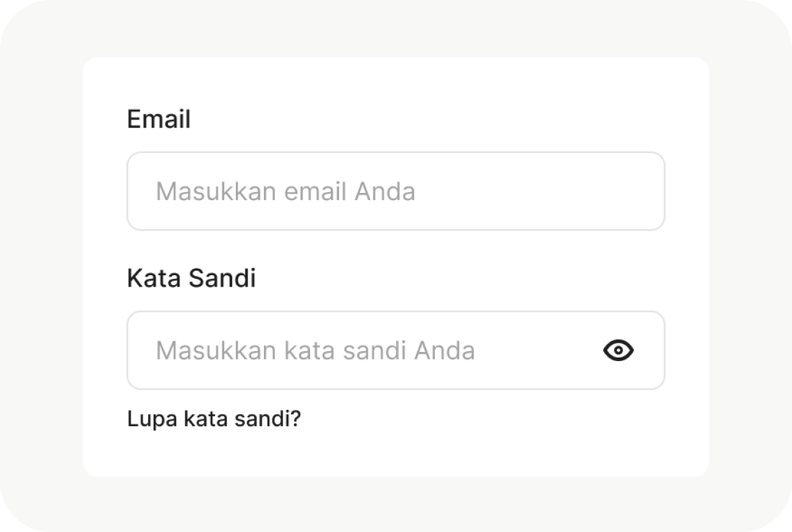The image size is (792, 532).
Task: Click placeholder 'Masukkan email Anda'
Action: (x=285, y=192)
